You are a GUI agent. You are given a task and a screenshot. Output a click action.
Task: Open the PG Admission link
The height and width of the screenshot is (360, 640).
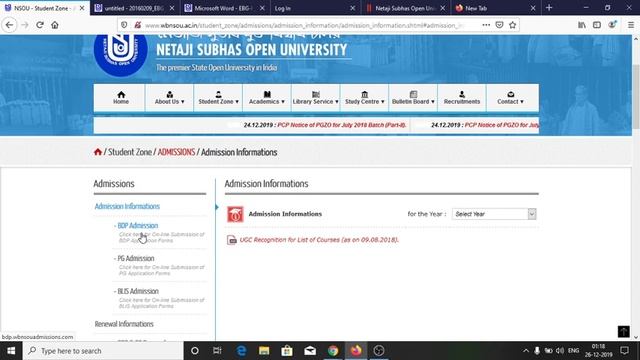[x=136, y=258]
